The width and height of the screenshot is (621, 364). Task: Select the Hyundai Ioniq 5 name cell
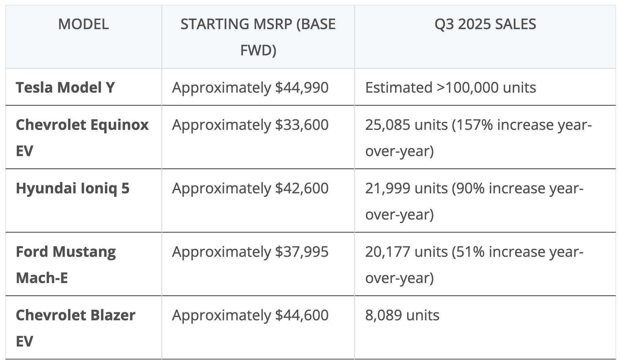point(73,188)
